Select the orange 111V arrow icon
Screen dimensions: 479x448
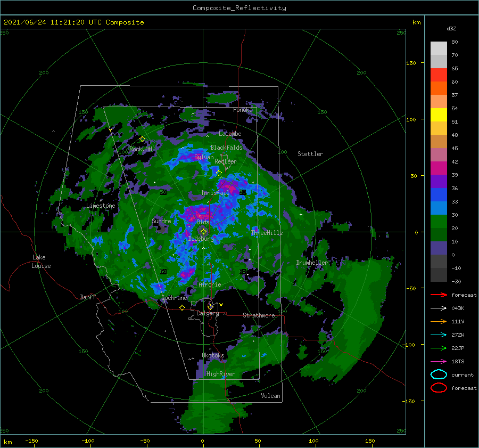[439, 321]
